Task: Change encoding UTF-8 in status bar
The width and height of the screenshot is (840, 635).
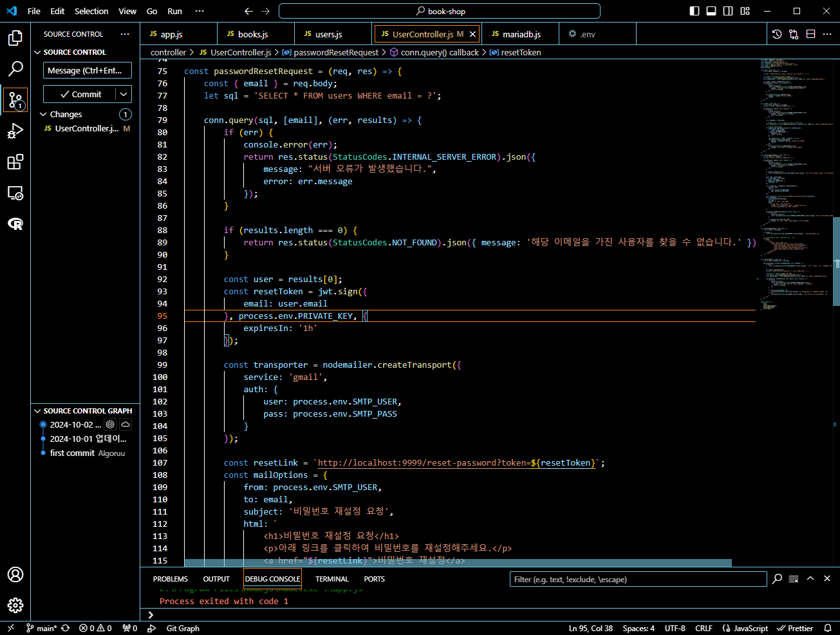Action: 675,628
